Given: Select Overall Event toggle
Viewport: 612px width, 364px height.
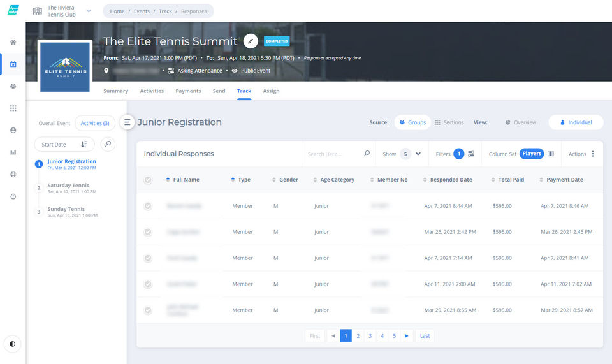Looking at the screenshot, I should (54, 123).
